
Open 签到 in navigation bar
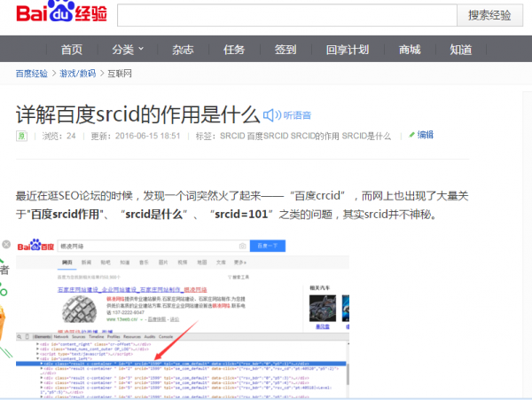click(x=286, y=50)
